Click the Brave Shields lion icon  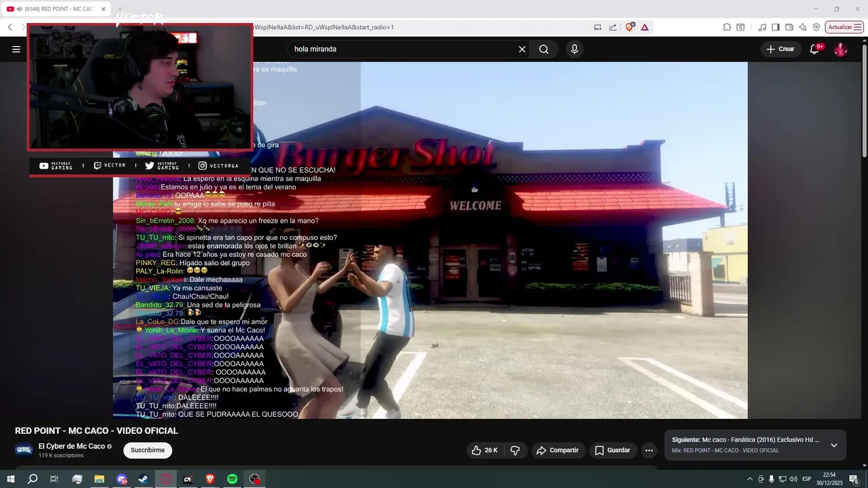[630, 27]
